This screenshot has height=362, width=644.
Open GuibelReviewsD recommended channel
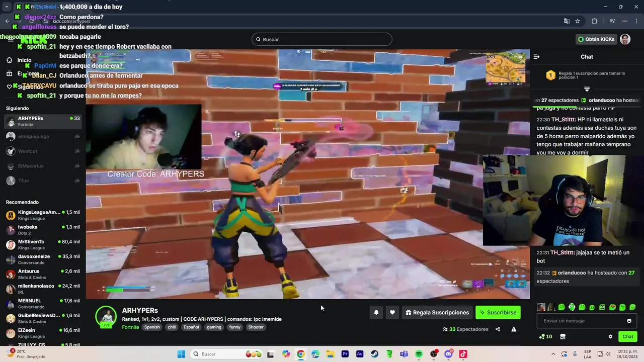click(x=43, y=318)
